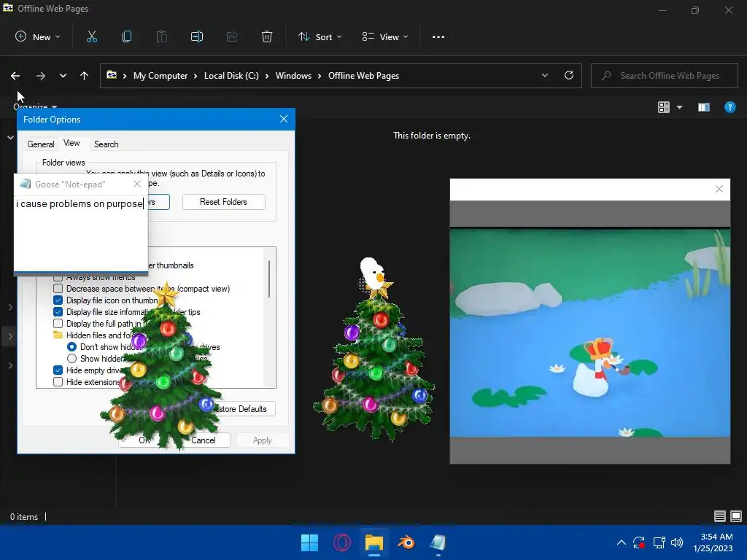Click the change view layout icon
The width and height of the screenshot is (747, 560).
(x=664, y=107)
